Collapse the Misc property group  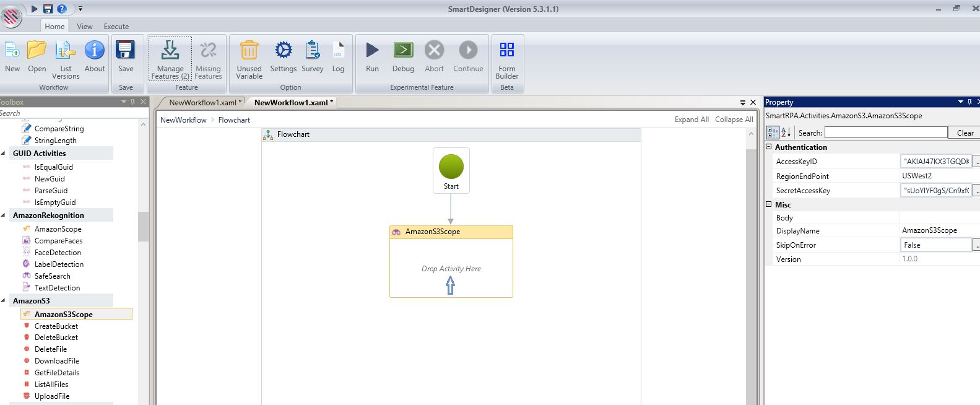coord(769,204)
